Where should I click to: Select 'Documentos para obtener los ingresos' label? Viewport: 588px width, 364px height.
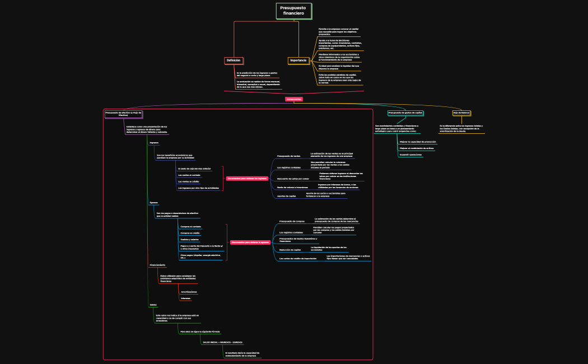(247, 179)
